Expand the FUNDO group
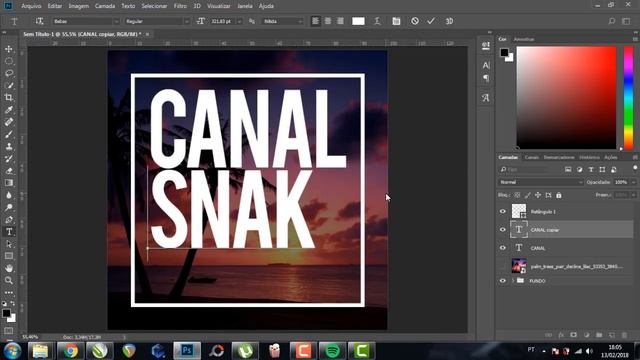 click(513, 281)
